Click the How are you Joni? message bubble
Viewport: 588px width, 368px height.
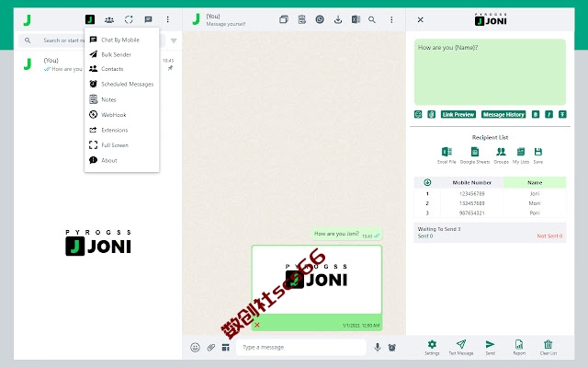(x=346, y=234)
